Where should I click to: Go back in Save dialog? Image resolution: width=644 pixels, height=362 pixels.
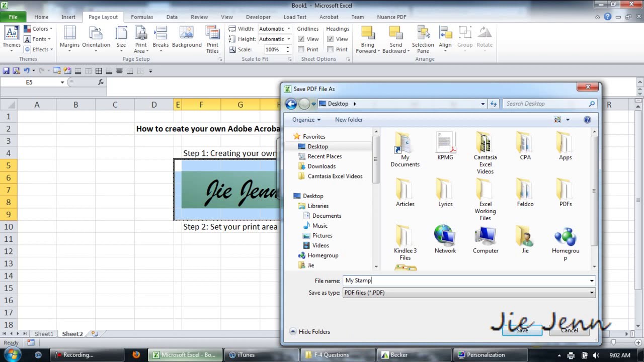coord(291,104)
